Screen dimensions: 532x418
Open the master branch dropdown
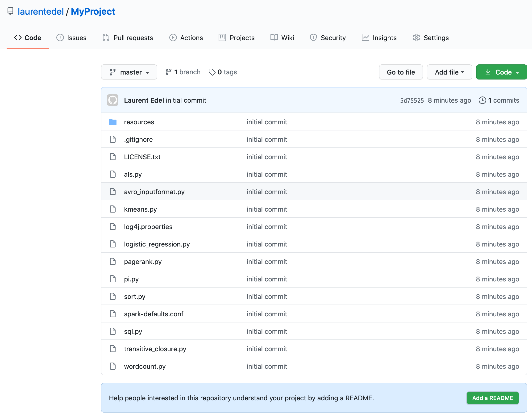point(129,72)
